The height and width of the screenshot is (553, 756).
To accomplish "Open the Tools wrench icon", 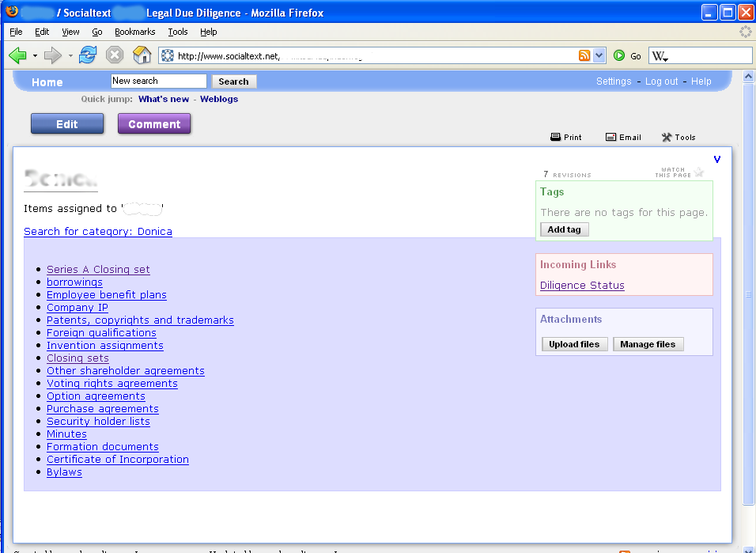I will click(x=667, y=137).
